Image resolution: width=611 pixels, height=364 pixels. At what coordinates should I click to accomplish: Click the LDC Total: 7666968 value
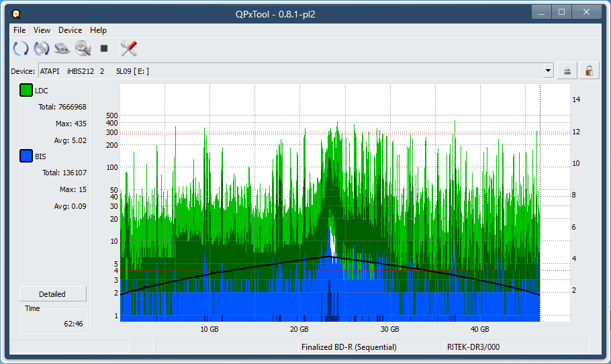tap(62, 107)
